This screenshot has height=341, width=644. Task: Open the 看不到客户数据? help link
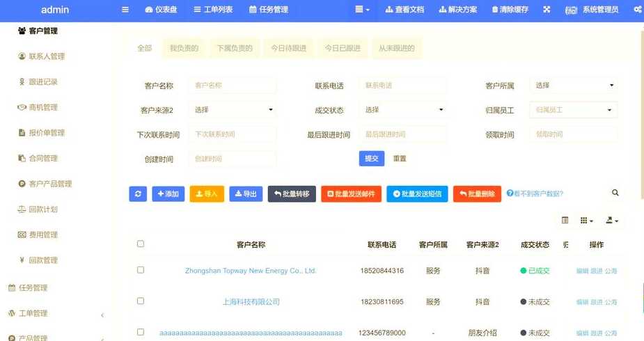point(535,193)
